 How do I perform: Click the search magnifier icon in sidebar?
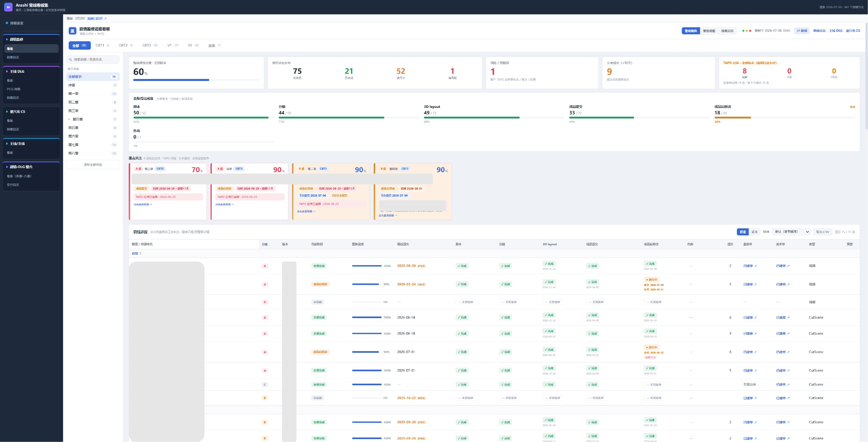click(70, 60)
